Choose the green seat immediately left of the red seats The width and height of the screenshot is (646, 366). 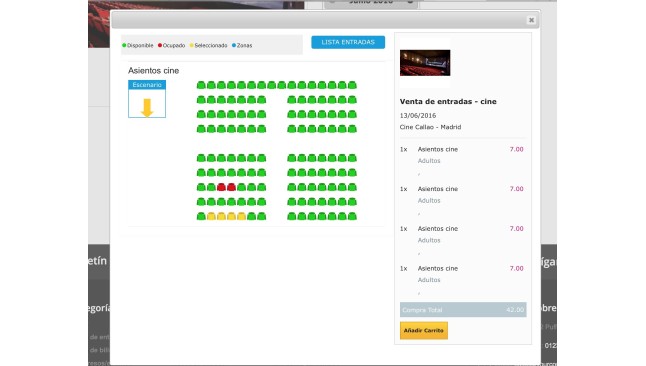[211, 187]
